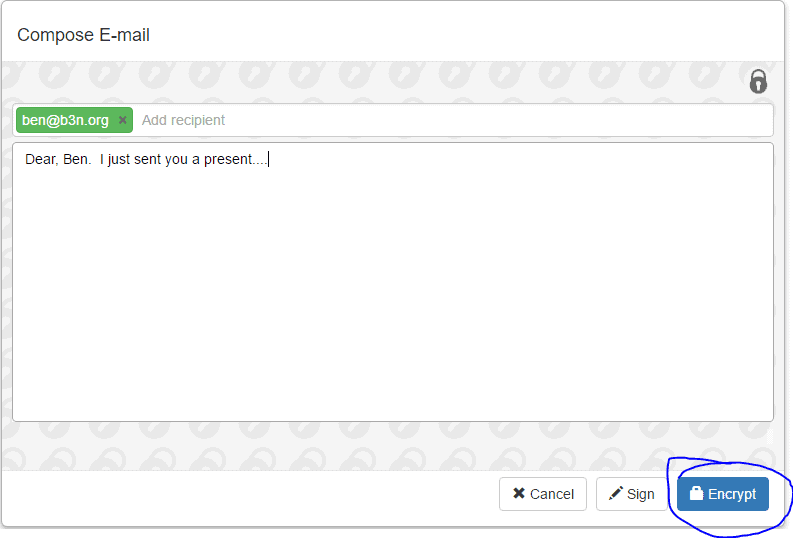
Task: Click the word "present" in the message
Action: pos(228,160)
